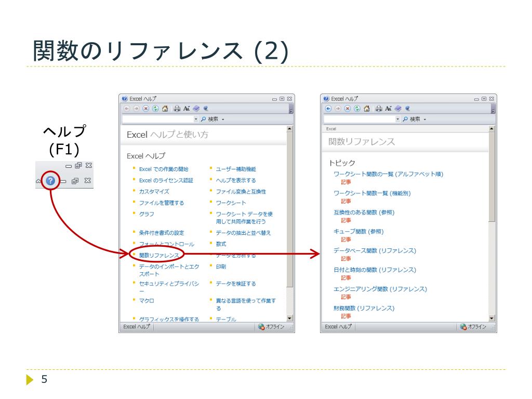Screen dimensions: 532x399
Task: Click Change Font Size icon in right Help window
Action: [388, 109]
